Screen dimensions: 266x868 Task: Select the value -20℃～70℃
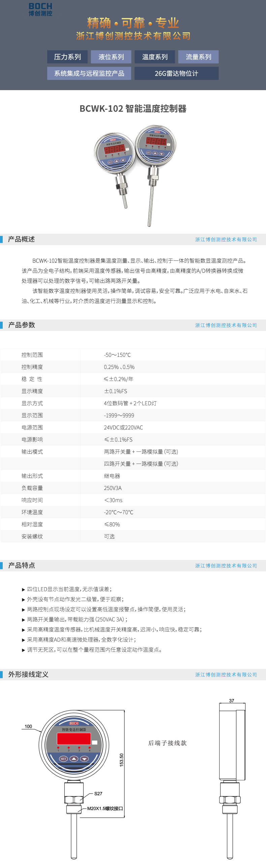[119, 513]
